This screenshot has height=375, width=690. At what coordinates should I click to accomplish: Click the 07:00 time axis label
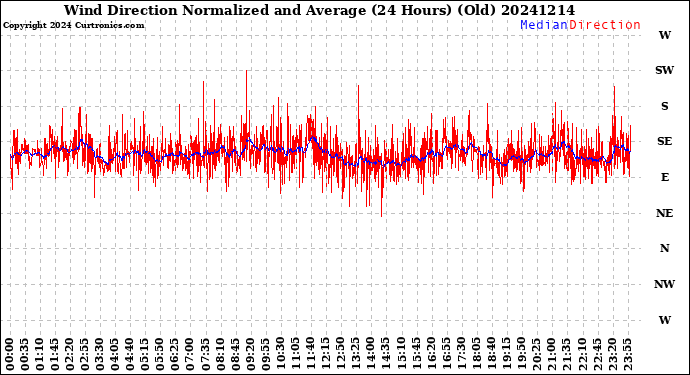point(190,354)
